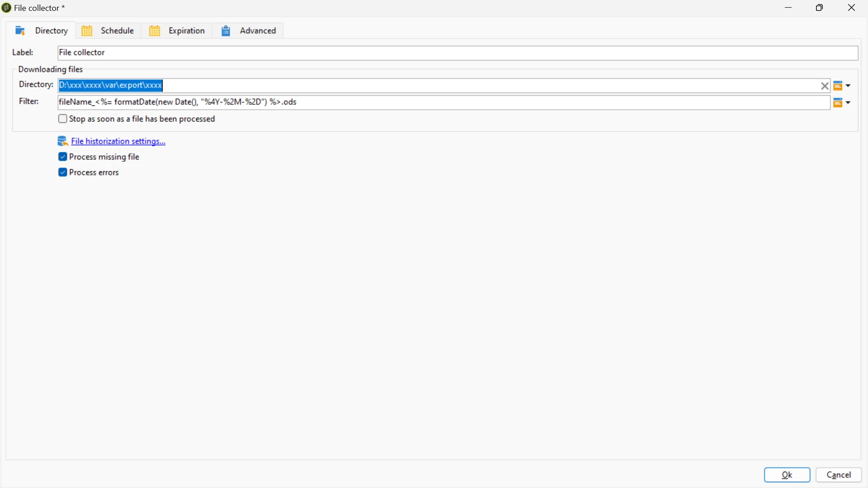This screenshot has height=488, width=868.
Task: Go to the Advanced tab
Action: coord(258,31)
